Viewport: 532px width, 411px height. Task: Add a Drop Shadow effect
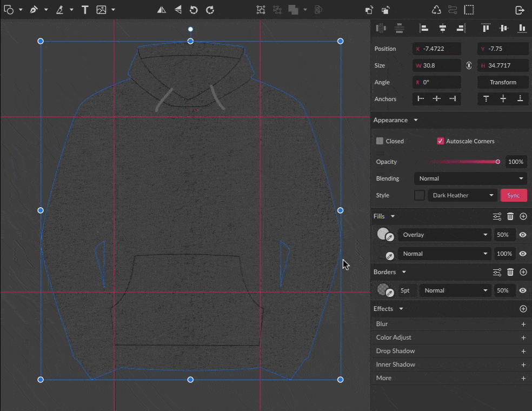point(523,351)
